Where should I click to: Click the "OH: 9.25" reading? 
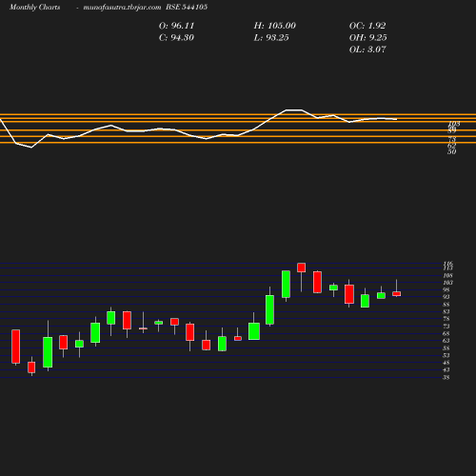click(x=368, y=38)
